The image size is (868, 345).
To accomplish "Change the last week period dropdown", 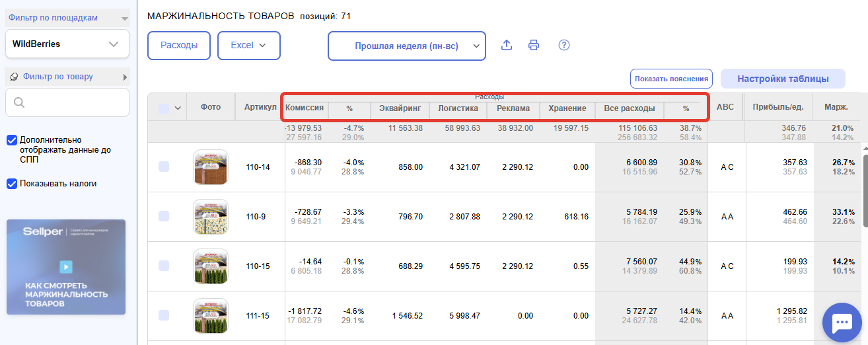I will [406, 46].
